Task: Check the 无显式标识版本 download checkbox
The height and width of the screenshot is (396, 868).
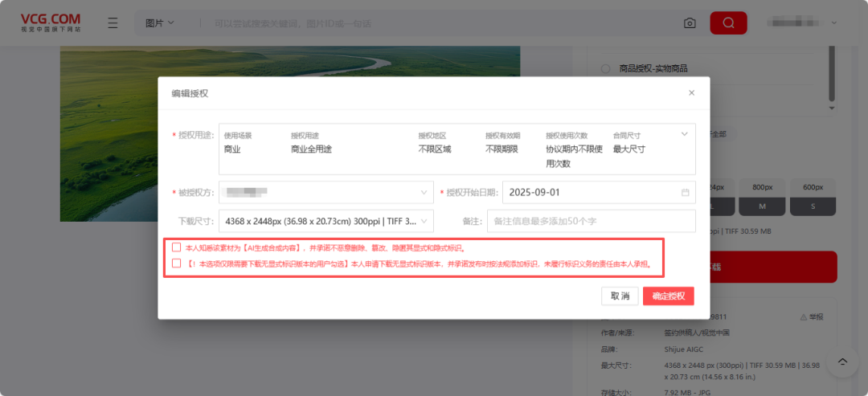Action: tap(177, 263)
